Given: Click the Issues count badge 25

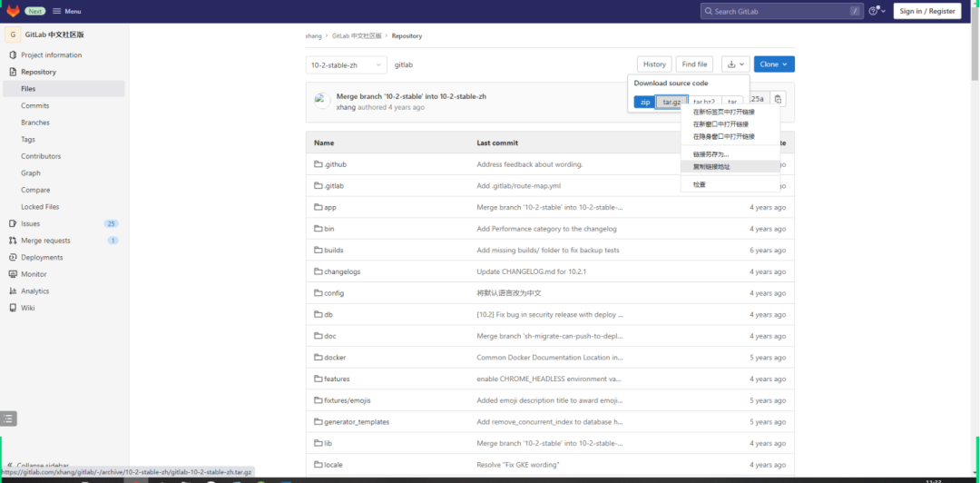Looking at the screenshot, I should pyautogui.click(x=112, y=223).
